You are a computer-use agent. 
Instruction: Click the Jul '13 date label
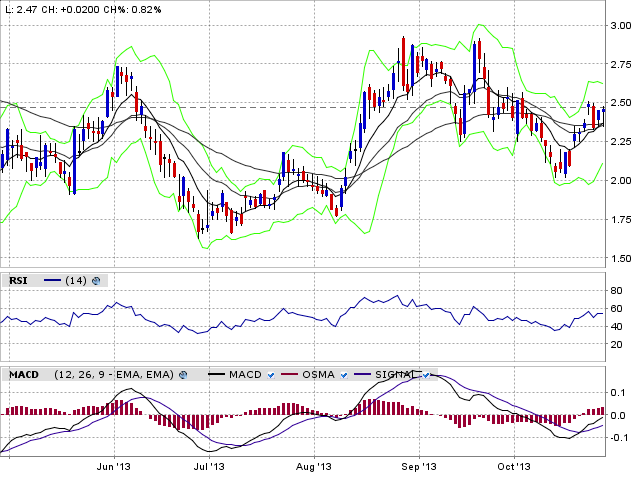[x=209, y=466]
